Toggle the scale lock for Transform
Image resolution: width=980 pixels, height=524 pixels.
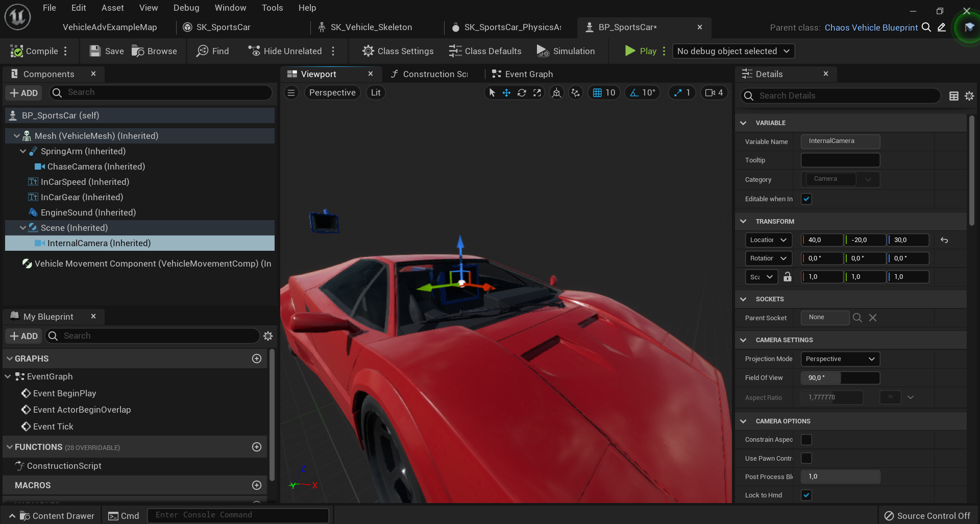pyautogui.click(x=788, y=276)
